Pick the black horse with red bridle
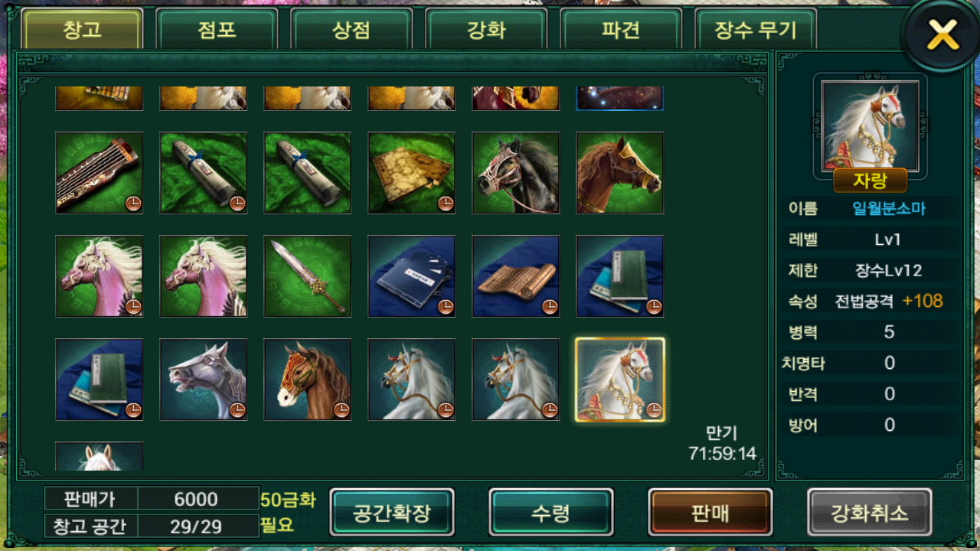Viewport: 980px width, 551px height. tap(516, 173)
